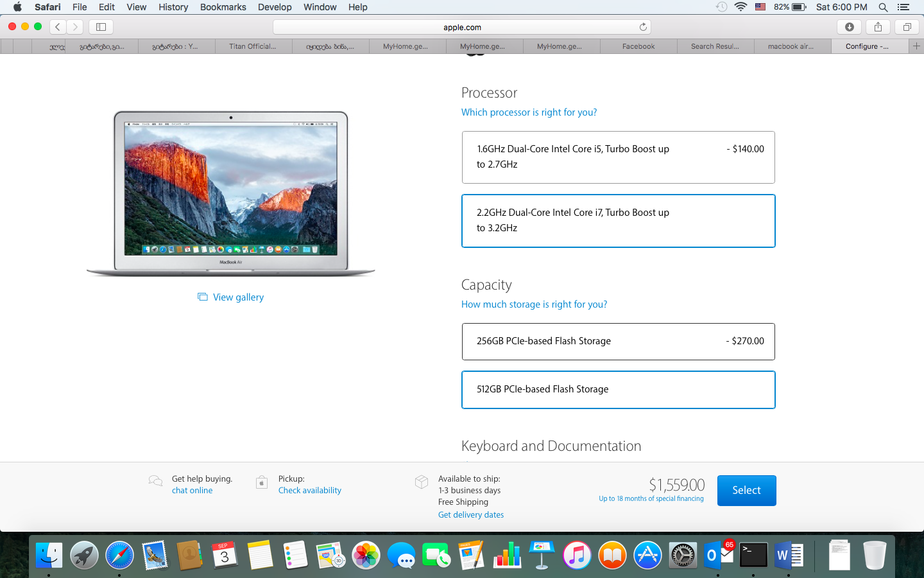Switch to the Facebook tab
Image resolution: width=924 pixels, height=578 pixels.
(x=638, y=46)
